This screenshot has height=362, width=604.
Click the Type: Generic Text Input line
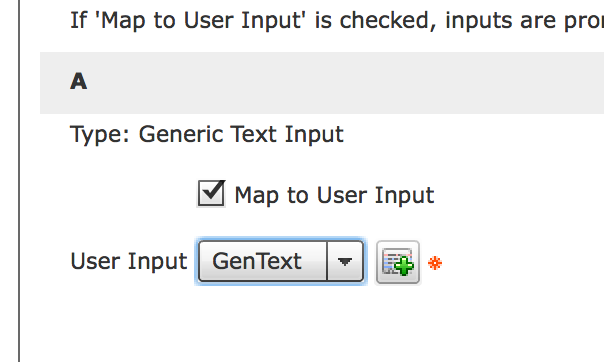(x=206, y=134)
